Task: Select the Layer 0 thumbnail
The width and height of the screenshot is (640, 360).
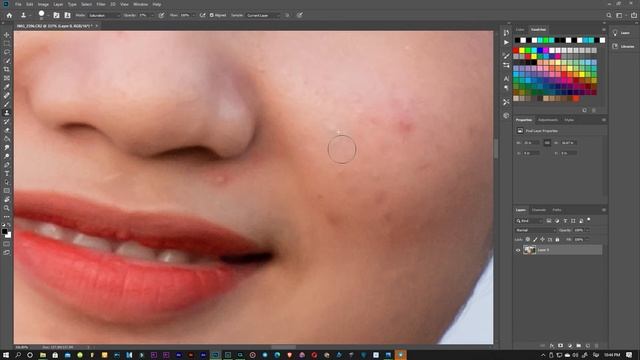Action: (529, 250)
